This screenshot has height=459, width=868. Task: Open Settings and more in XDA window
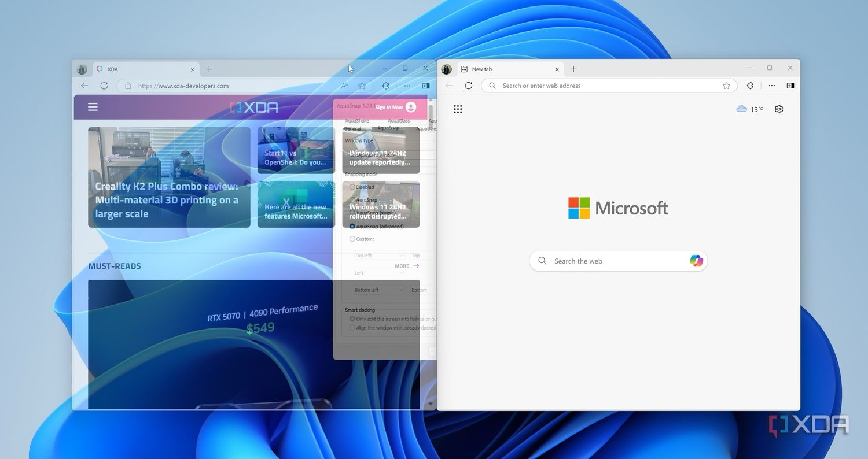[407, 86]
